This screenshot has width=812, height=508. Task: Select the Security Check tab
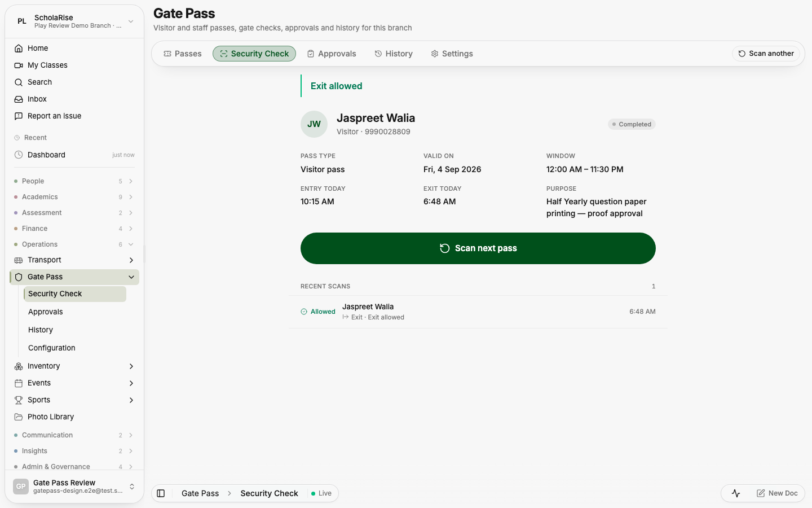254,54
